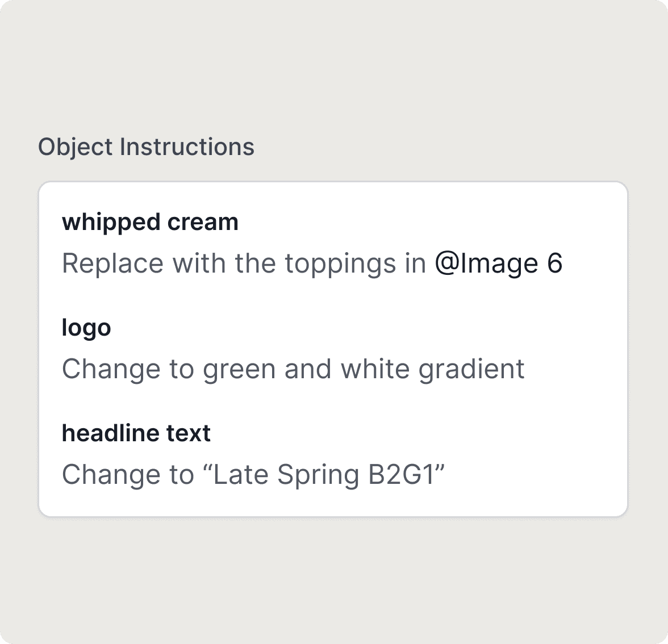Click the 'Change to green and white gradient' instruction
The image size is (668, 644).
pyautogui.click(x=293, y=369)
